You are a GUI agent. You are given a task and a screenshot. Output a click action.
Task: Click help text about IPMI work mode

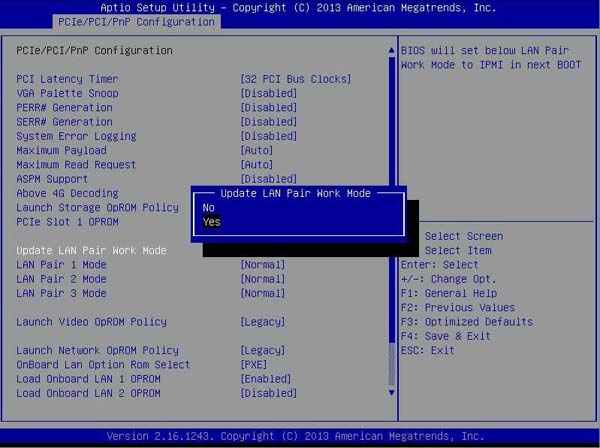click(491, 58)
